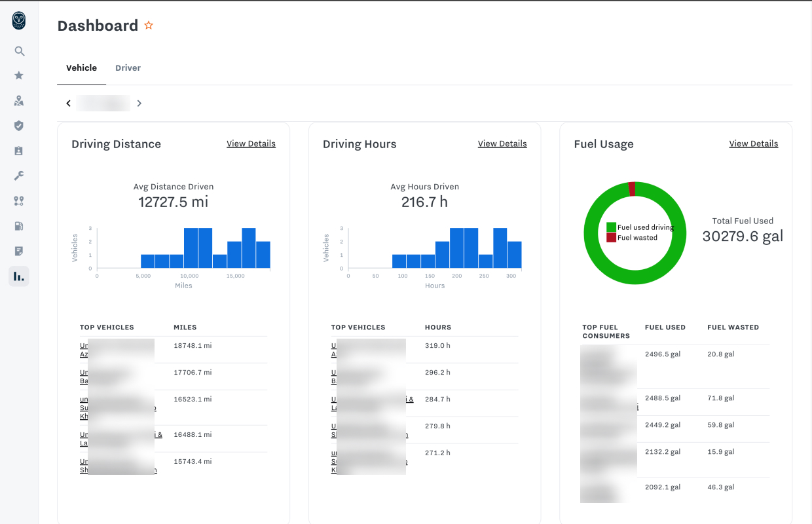Go to previous date range chevron

point(68,103)
